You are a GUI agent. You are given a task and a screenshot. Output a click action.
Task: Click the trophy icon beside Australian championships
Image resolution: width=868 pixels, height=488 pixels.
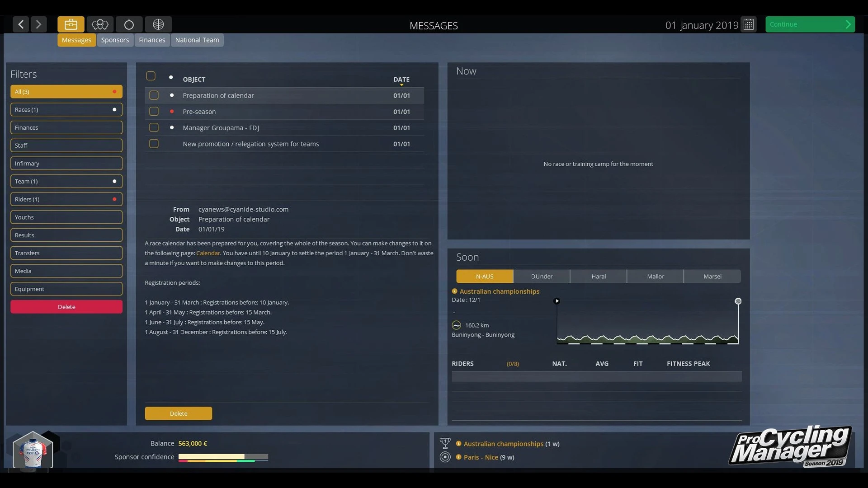click(x=445, y=443)
